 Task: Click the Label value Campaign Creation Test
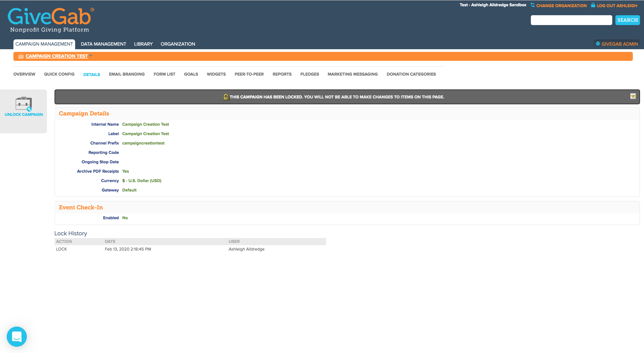tap(146, 134)
